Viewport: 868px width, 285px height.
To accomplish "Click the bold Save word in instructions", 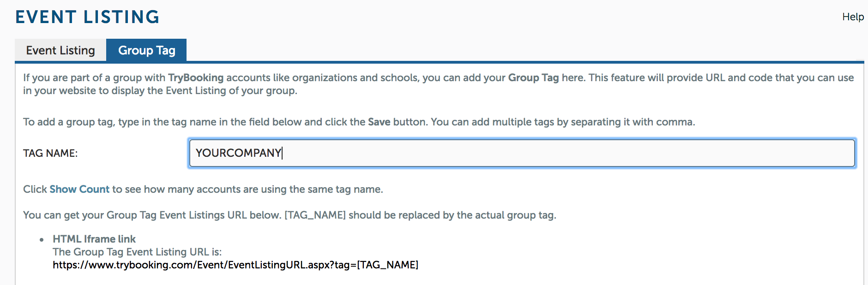I will 379,122.
